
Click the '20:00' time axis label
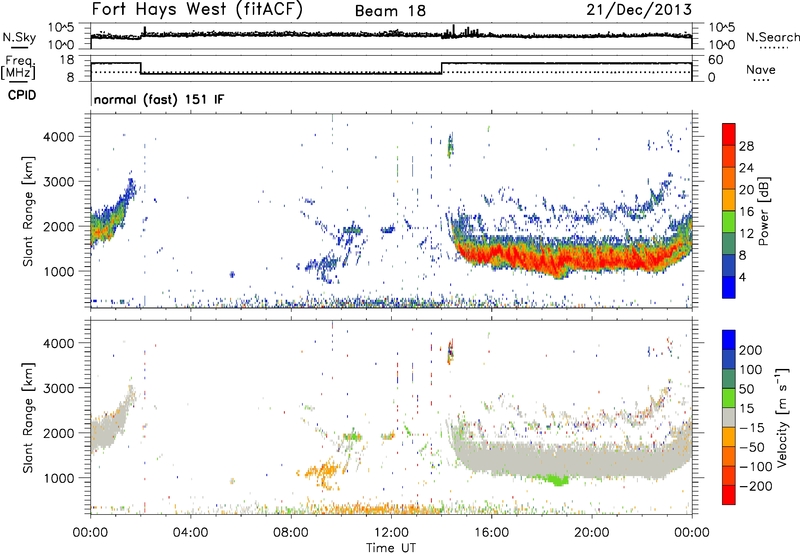coord(592,533)
